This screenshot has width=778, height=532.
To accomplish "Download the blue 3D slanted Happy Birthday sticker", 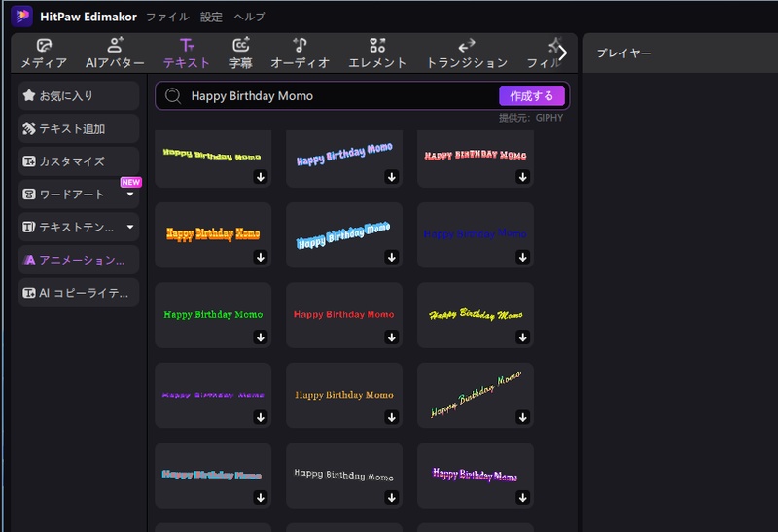I will pyautogui.click(x=392, y=257).
